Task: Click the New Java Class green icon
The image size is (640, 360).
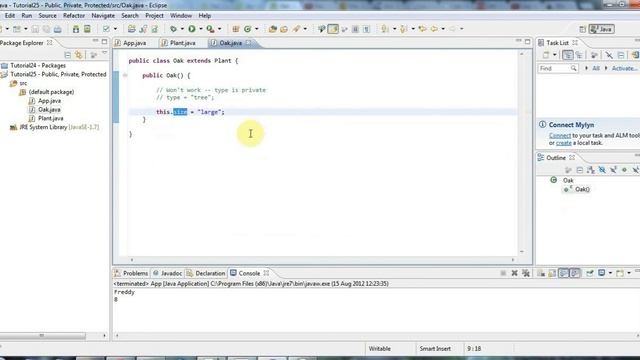Action: tap(247, 29)
